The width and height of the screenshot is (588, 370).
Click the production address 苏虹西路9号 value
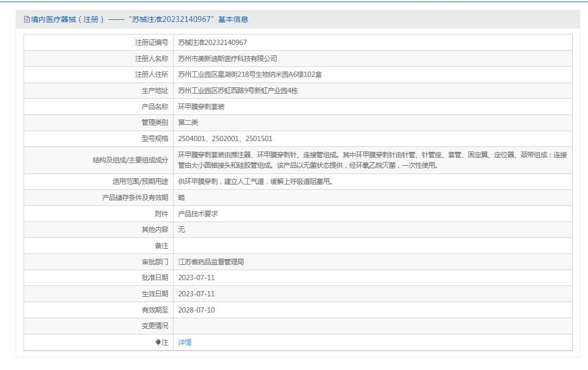[245, 91]
